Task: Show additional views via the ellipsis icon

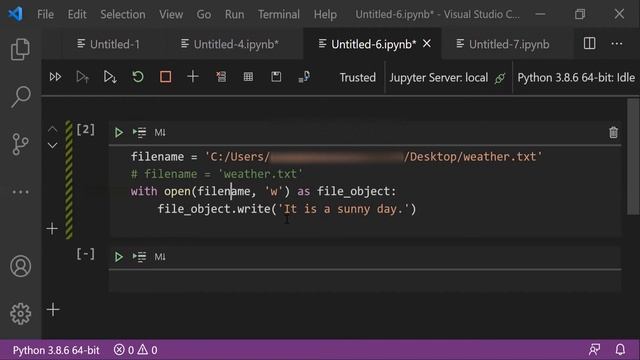Action: (x=20, y=192)
